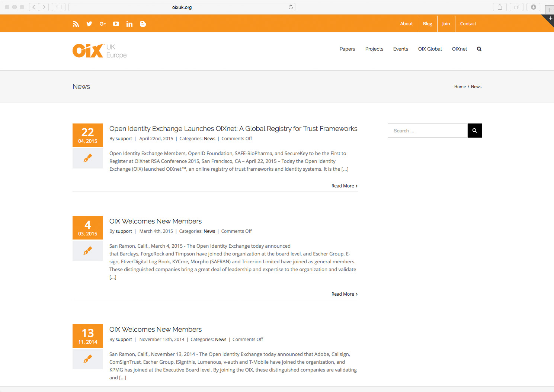Open the Join menu item
This screenshot has height=392, width=554.
point(446,24)
